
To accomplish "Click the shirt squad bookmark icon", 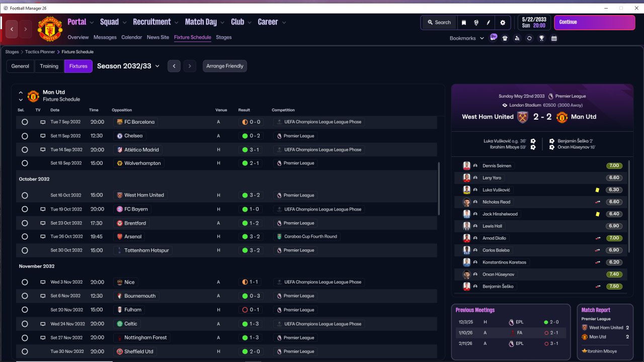I will coord(505,38).
